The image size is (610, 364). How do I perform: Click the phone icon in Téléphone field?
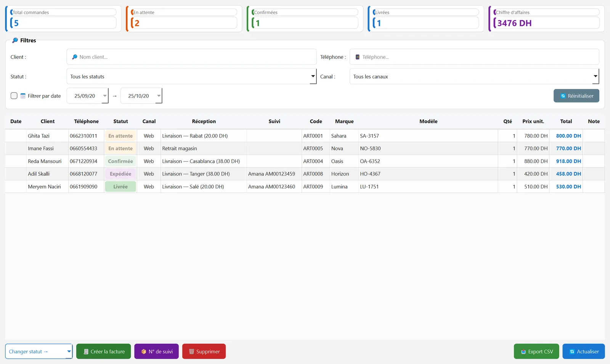(358, 57)
